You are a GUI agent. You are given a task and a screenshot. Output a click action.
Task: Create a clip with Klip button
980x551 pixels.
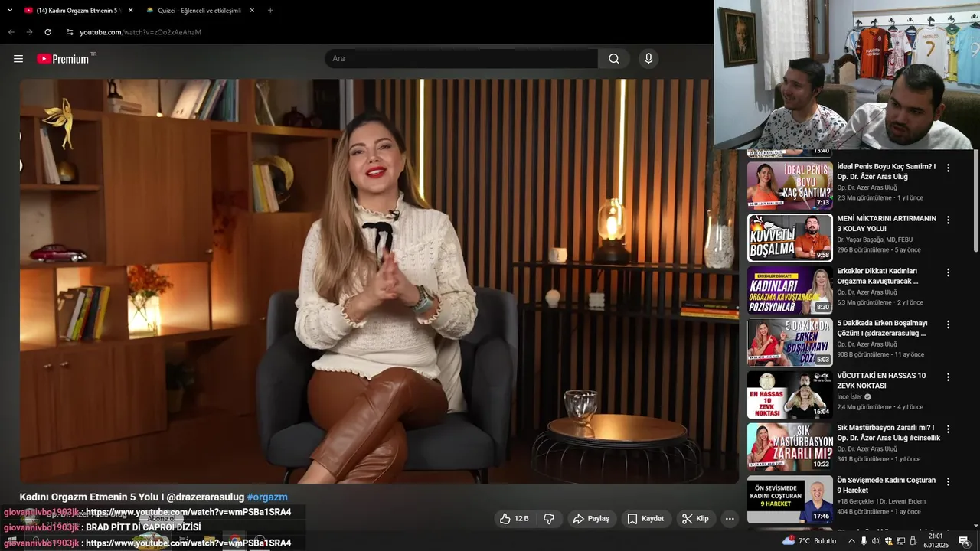click(x=695, y=518)
